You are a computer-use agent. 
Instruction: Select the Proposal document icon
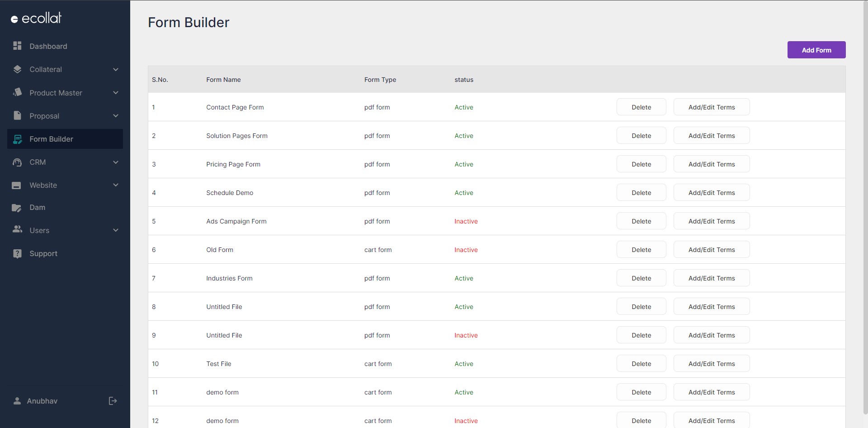tap(17, 115)
